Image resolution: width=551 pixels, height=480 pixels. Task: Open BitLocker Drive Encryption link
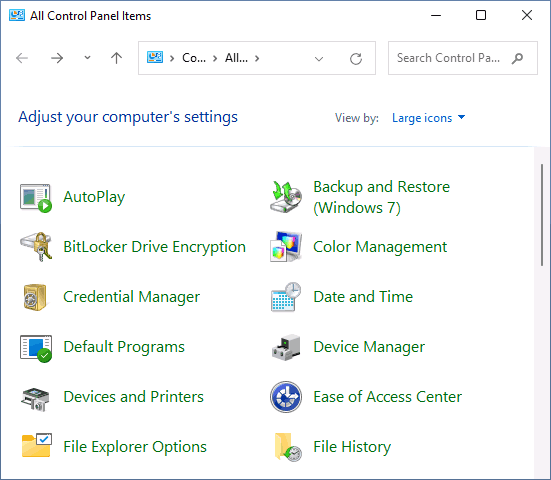(x=155, y=247)
